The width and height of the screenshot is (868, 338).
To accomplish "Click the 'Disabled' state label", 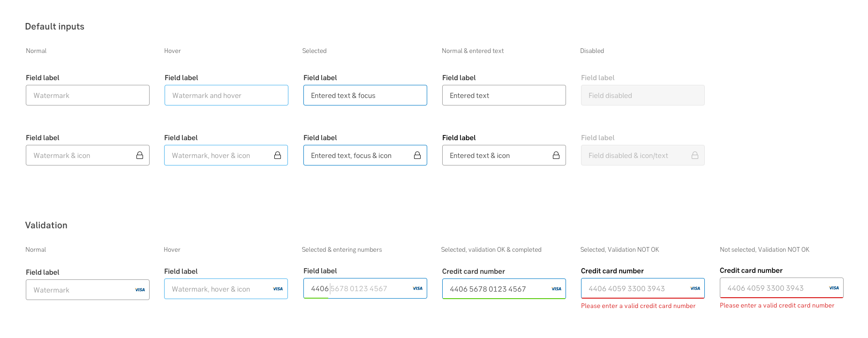I will (592, 51).
